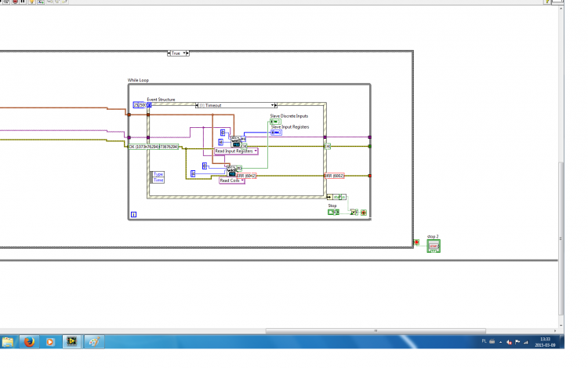Click the ERR (6042) probe label
The width and height of the screenshot is (588, 368).
click(247, 176)
